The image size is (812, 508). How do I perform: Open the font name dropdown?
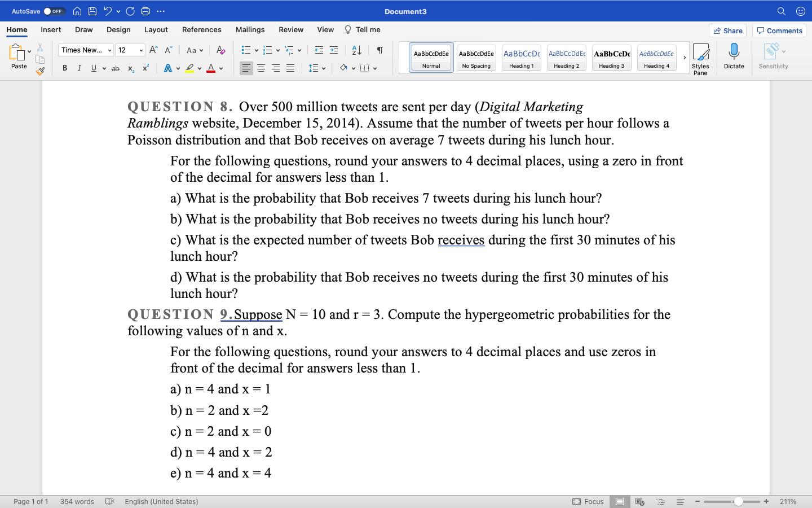109,50
